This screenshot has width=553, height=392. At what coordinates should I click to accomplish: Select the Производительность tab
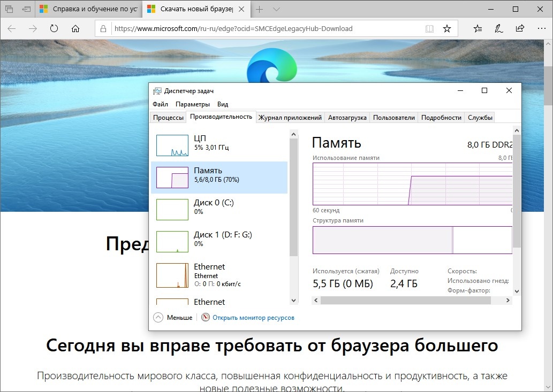coord(221,117)
